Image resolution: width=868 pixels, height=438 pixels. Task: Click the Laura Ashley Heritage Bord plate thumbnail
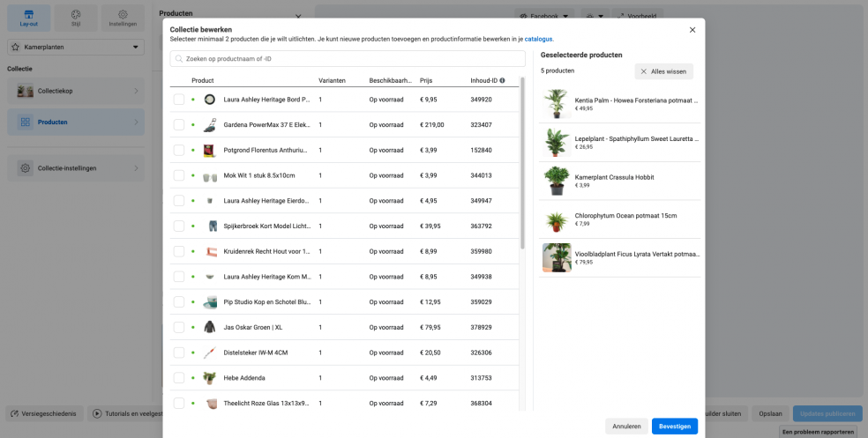click(209, 100)
